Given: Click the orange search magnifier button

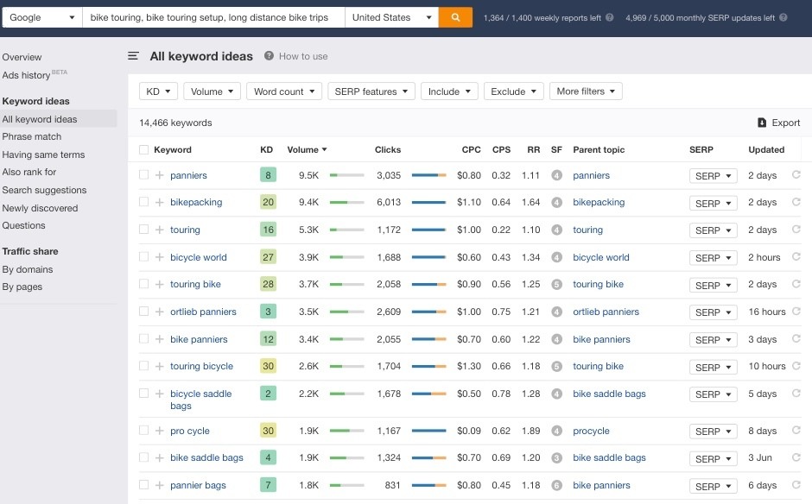Looking at the screenshot, I should [x=455, y=17].
